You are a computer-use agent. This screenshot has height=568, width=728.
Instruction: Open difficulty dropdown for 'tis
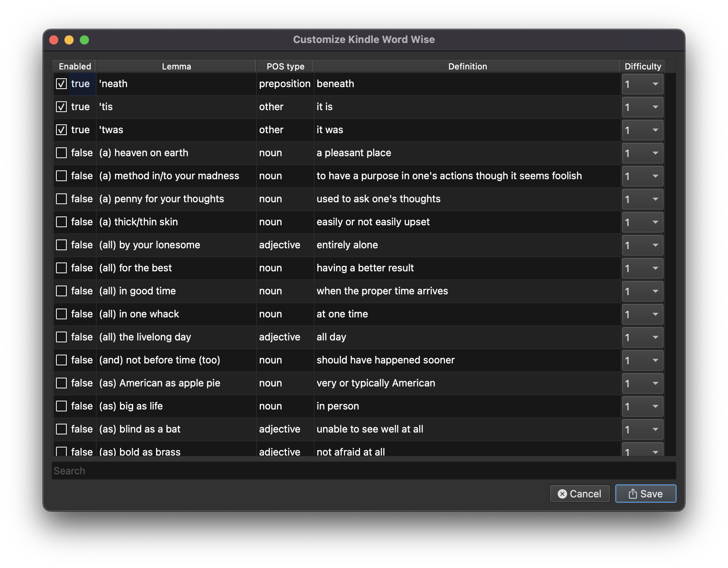coord(642,107)
